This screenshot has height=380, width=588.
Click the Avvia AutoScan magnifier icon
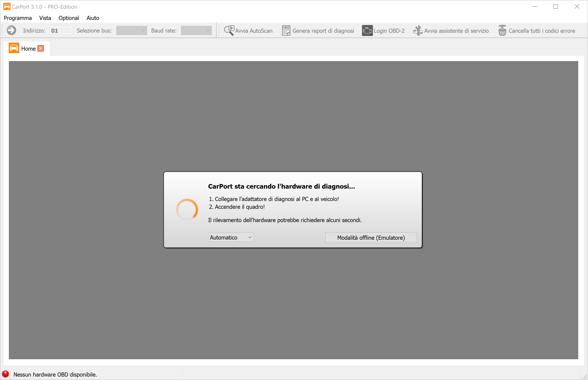pos(229,31)
